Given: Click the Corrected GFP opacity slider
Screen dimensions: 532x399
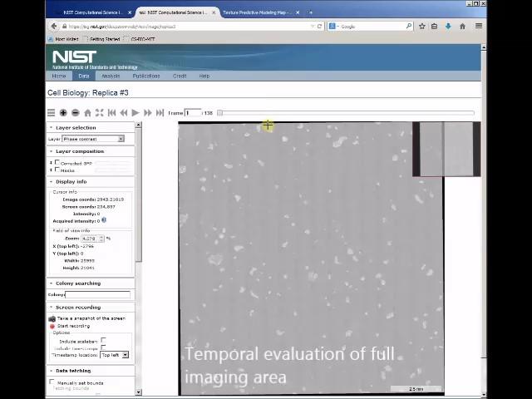Looking at the screenshot, I should click(113, 163).
